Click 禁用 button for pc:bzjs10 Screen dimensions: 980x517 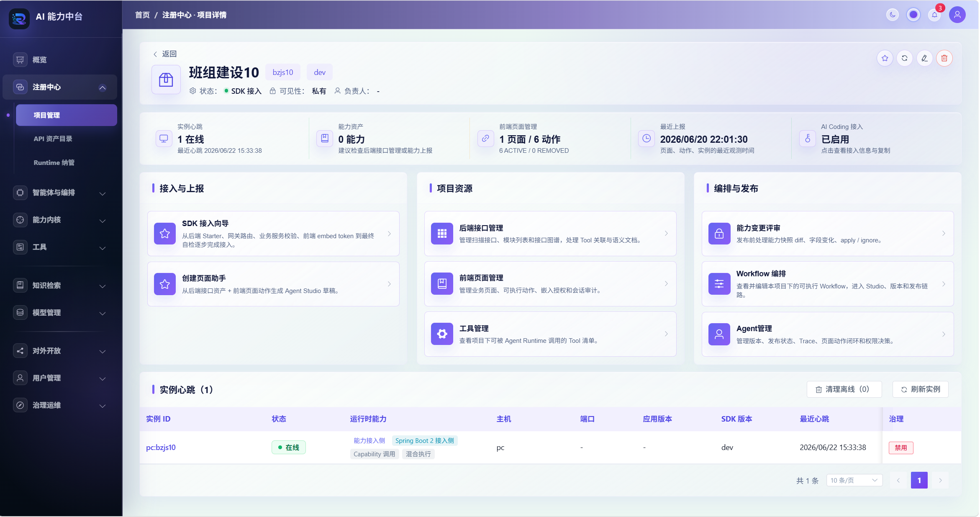(x=901, y=448)
